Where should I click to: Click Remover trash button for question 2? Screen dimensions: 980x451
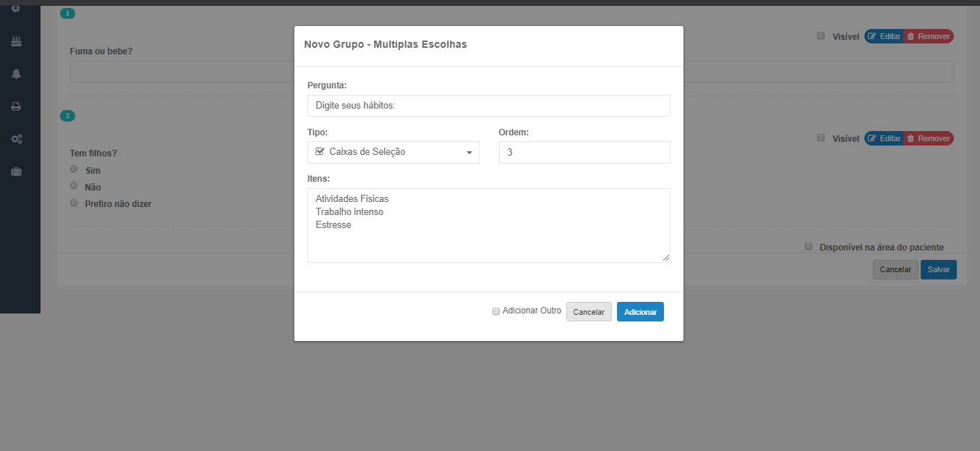click(929, 138)
